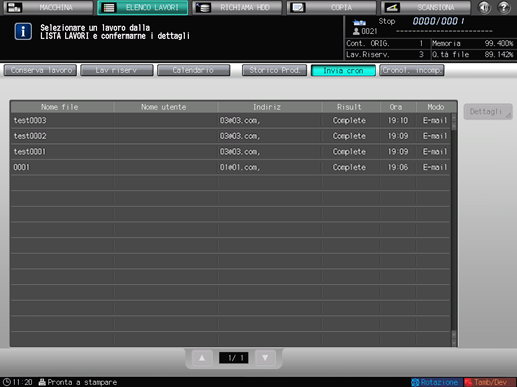
Task: Click the Nome file column header
Action: coord(62,107)
